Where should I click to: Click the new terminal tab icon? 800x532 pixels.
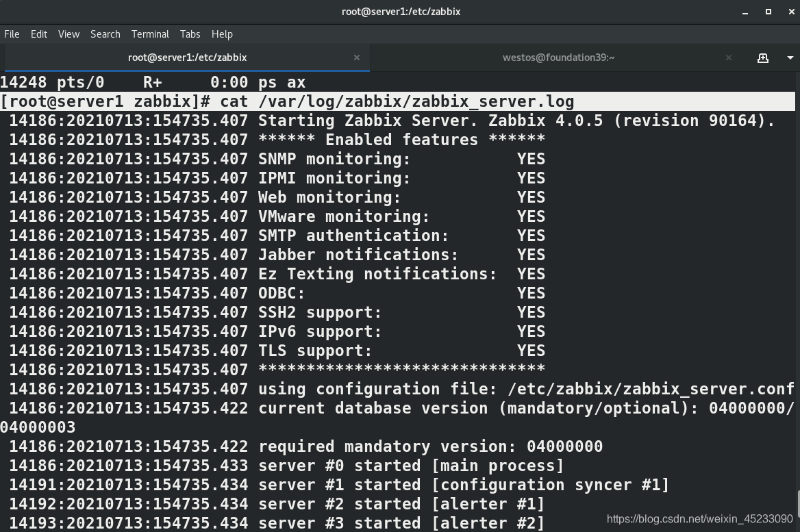[763, 58]
